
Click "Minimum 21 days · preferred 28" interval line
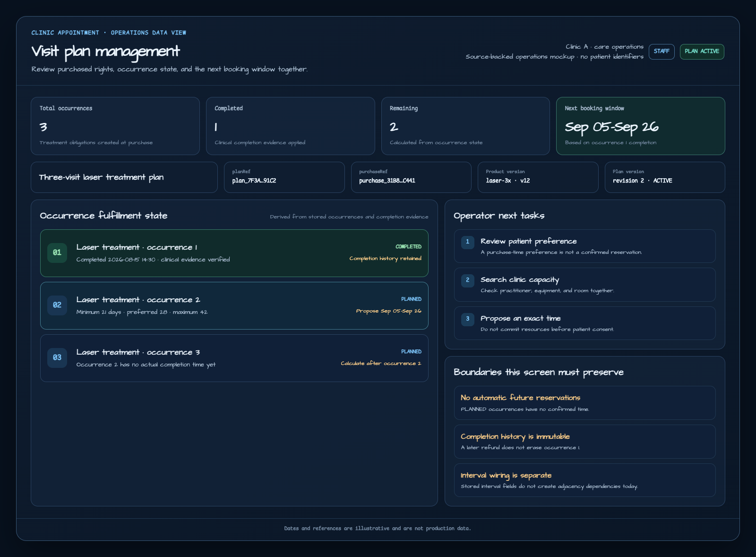point(142,312)
